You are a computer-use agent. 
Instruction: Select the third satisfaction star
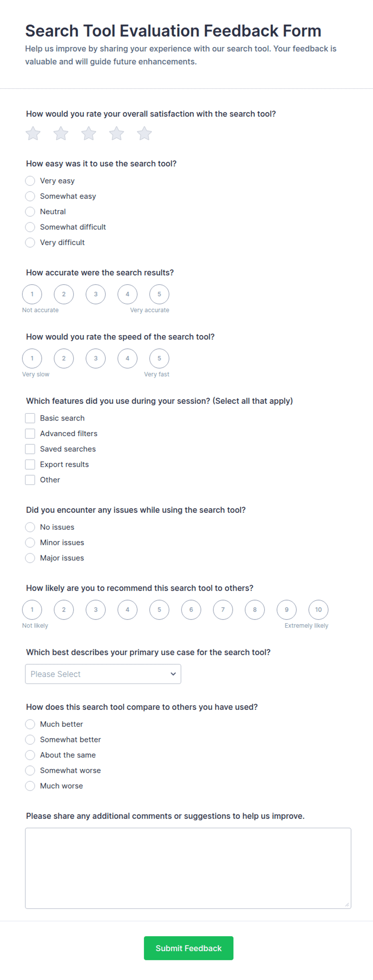tap(89, 133)
